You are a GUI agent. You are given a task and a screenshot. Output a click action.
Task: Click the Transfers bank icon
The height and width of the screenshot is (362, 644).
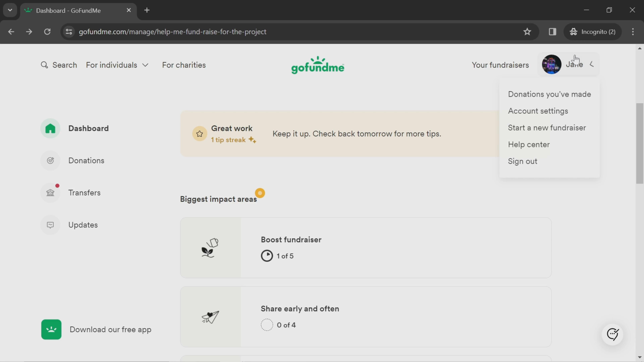click(50, 192)
